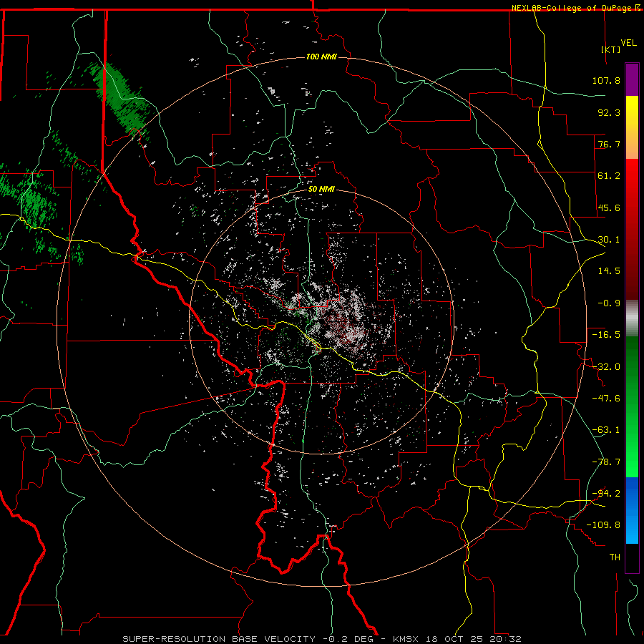Click the 76.7 scale value
The width and height of the screenshot is (644, 644).
point(609,144)
